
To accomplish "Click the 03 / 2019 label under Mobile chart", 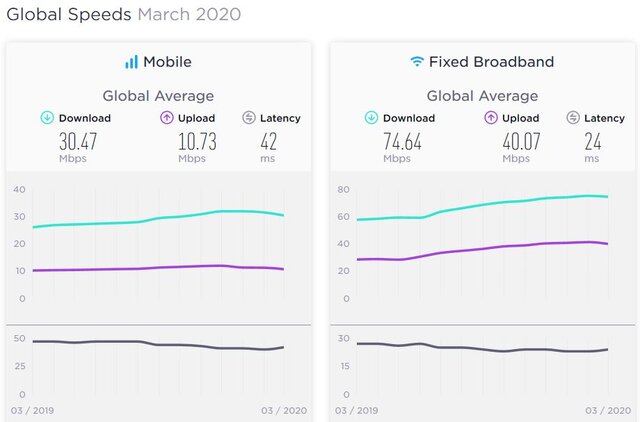I will point(30,410).
